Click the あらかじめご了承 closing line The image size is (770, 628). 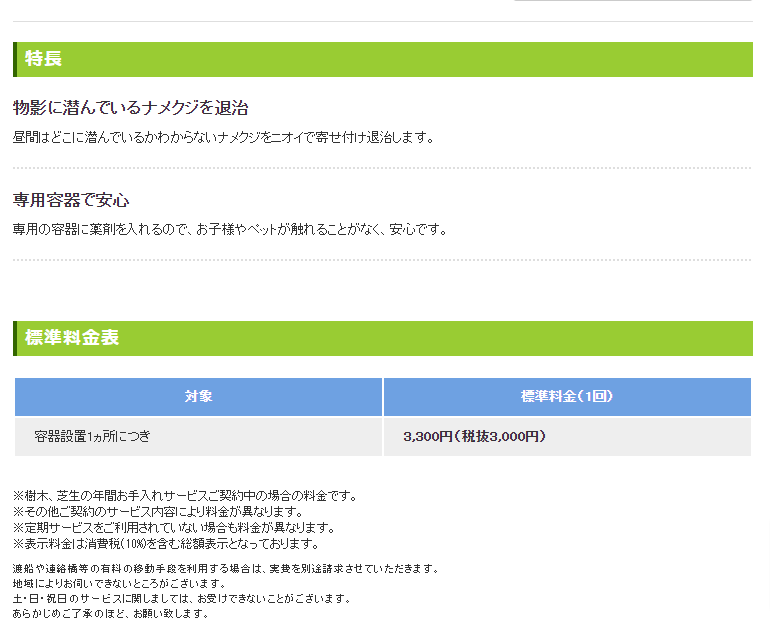point(110,614)
